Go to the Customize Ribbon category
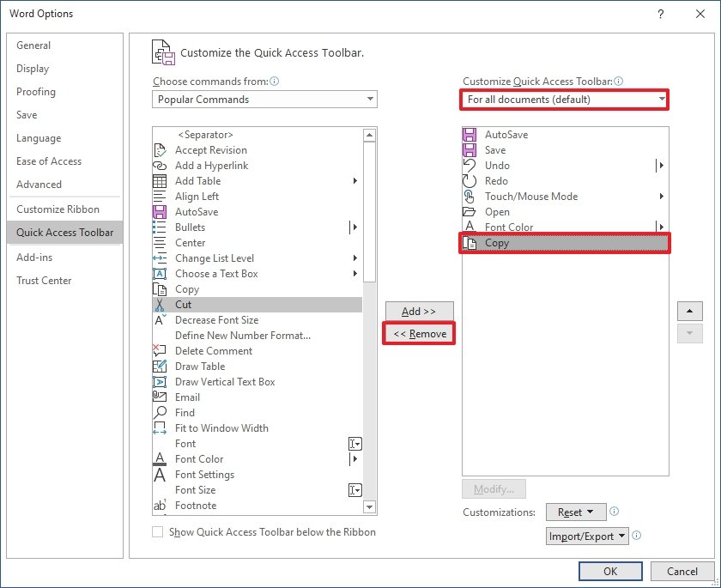 tap(65, 209)
